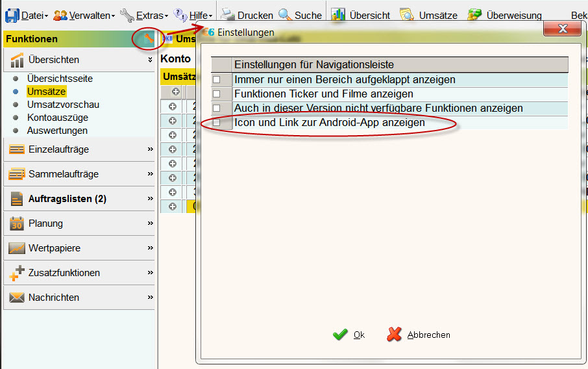Screen dimensions: 588x369
Task: Click the Suche magnifier icon
Action: (x=285, y=15)
